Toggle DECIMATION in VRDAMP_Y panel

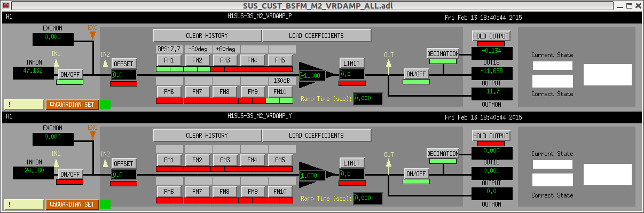pyautogui.click(x=443, y=153)
